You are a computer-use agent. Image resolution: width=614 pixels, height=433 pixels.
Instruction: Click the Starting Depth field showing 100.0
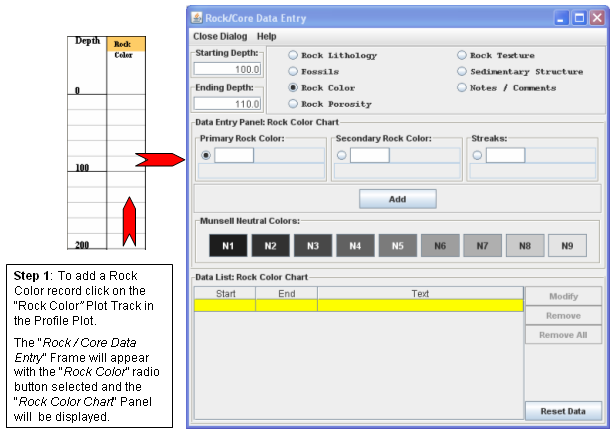click(228, 69)
